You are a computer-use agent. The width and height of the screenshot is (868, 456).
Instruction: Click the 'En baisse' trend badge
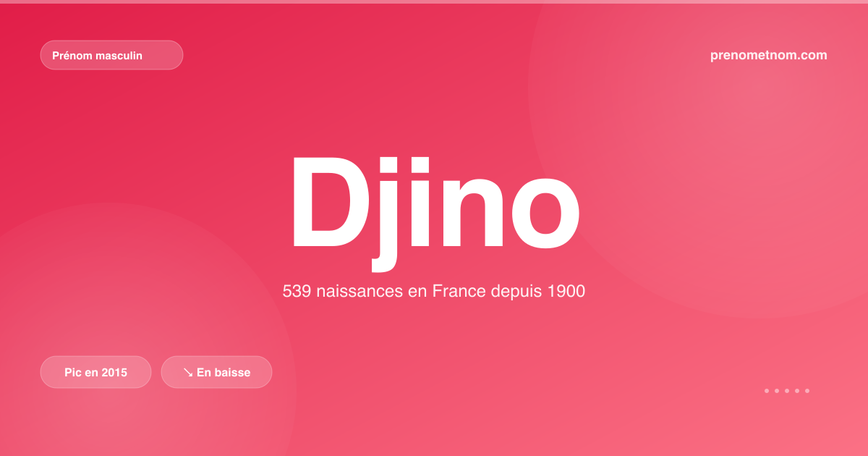tap(216, 372)
